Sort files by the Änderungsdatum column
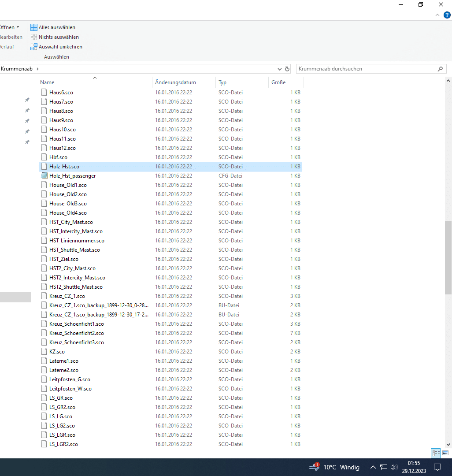The image size is (452, 476). (x=175, y=82)
